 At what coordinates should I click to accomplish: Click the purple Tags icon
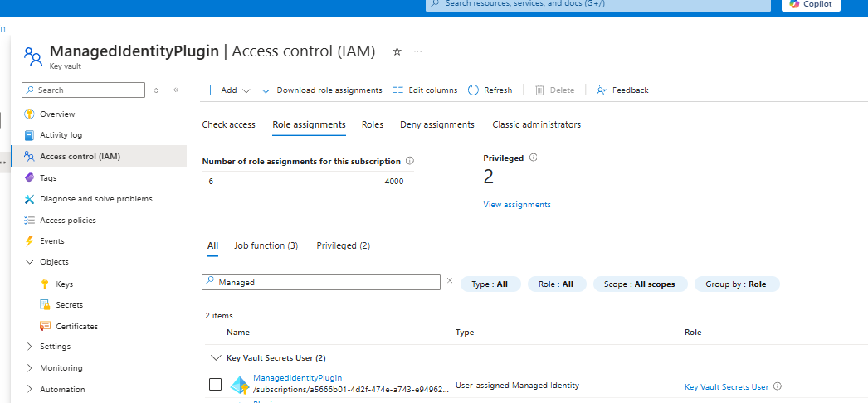[x=29, y=178]
